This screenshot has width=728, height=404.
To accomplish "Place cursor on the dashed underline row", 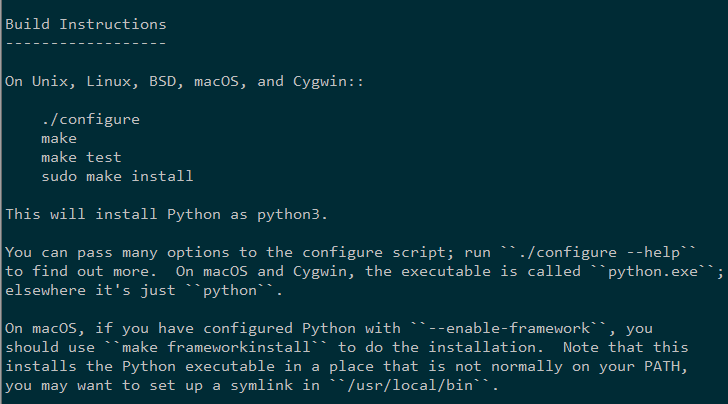I will (x=86, y=43).
